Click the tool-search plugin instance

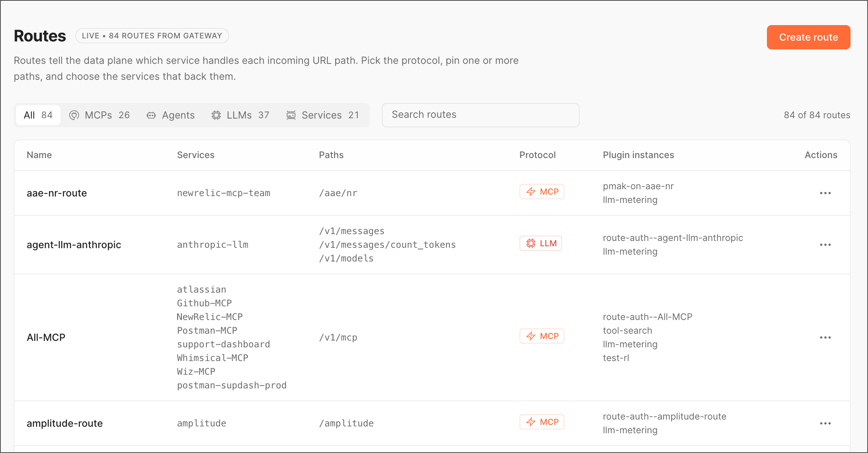click(x=627, y=331)
